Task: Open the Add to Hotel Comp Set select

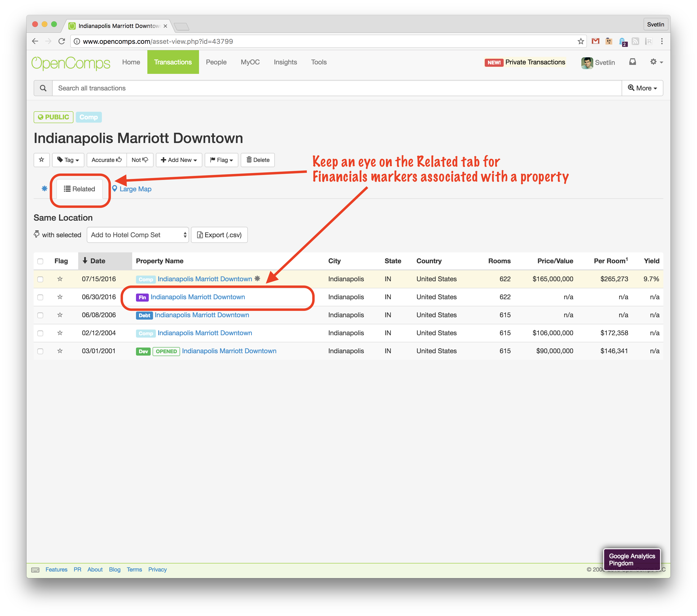Action: pos(138,235)
